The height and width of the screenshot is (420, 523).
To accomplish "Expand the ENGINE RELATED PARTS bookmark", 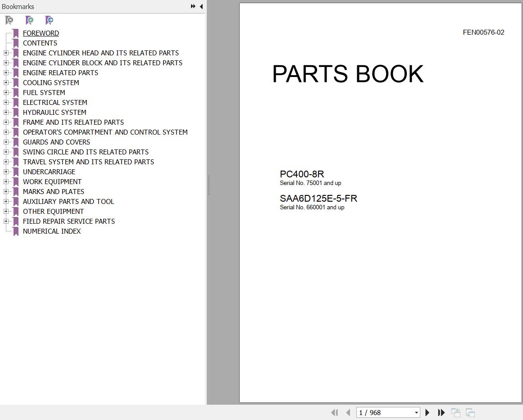I will pyautogui.click(x=6, y=72).
